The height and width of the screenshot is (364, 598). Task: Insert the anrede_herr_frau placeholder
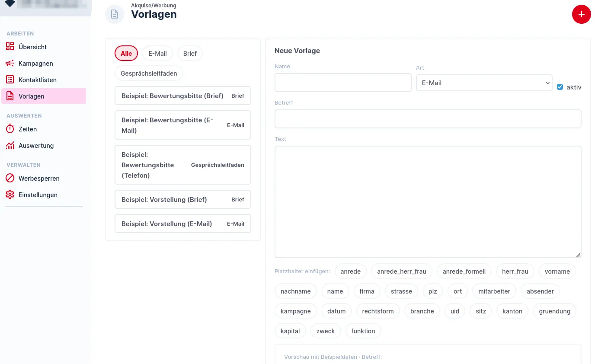point(402,271)
